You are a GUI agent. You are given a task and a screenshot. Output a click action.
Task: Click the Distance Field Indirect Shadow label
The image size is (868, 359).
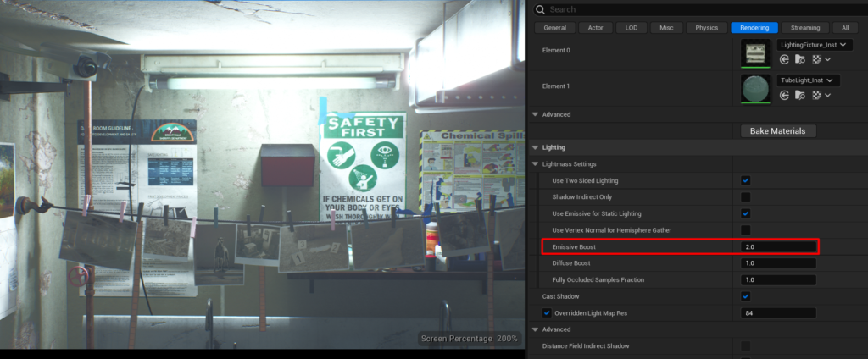coord(586,346)
